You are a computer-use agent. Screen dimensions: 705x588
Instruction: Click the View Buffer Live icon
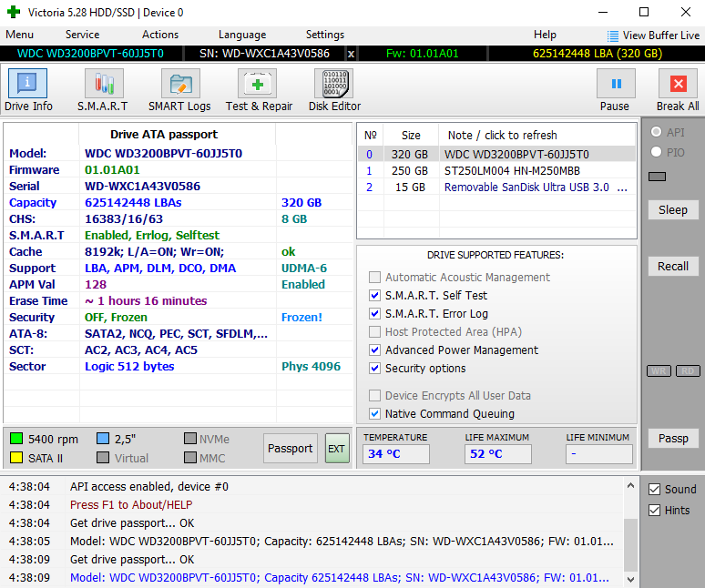tap(612, 35)
